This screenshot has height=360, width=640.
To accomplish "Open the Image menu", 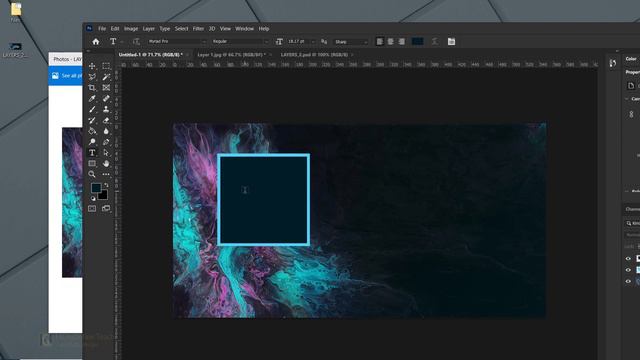I will pyautogui.click(x=131, y=29).
